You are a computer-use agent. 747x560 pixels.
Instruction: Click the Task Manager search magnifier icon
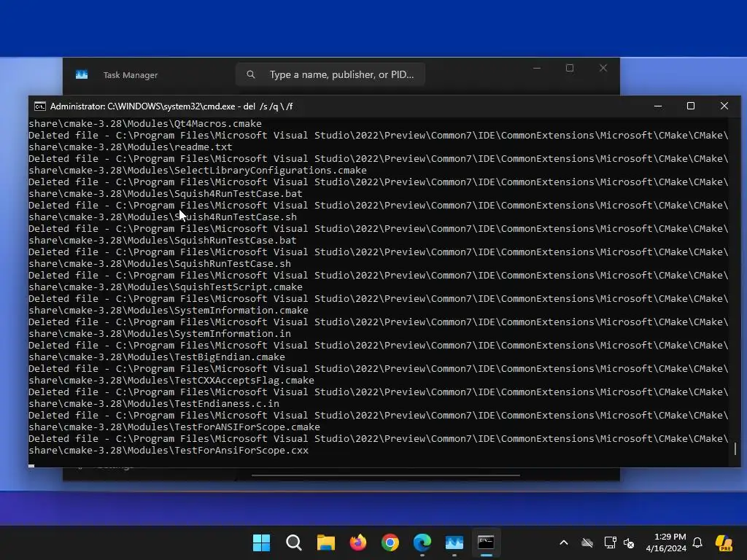click(251, 74)
